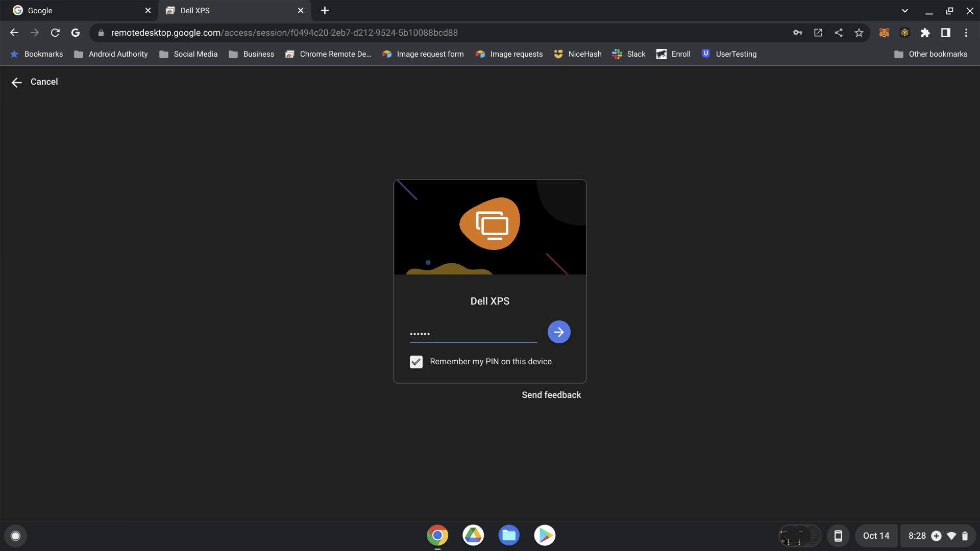Expand the tab search chevron

click(904, 11)
